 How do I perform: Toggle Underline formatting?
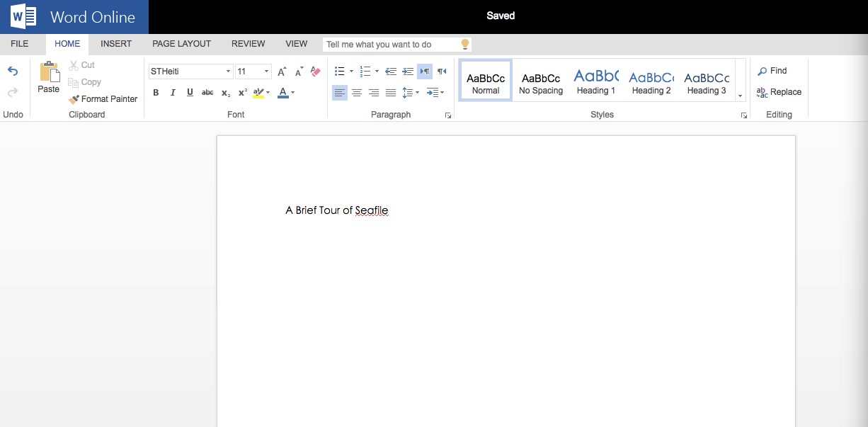click(190, 93)
